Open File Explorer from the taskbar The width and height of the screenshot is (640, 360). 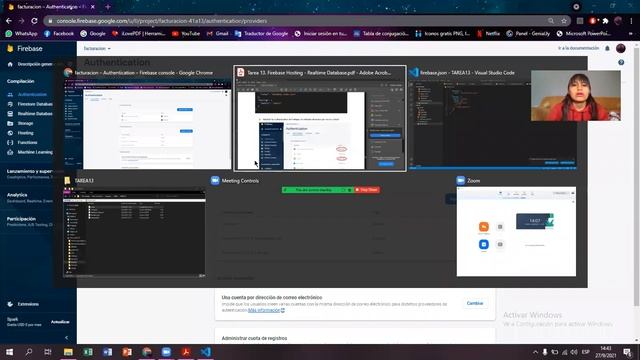(x=68, y=352)
